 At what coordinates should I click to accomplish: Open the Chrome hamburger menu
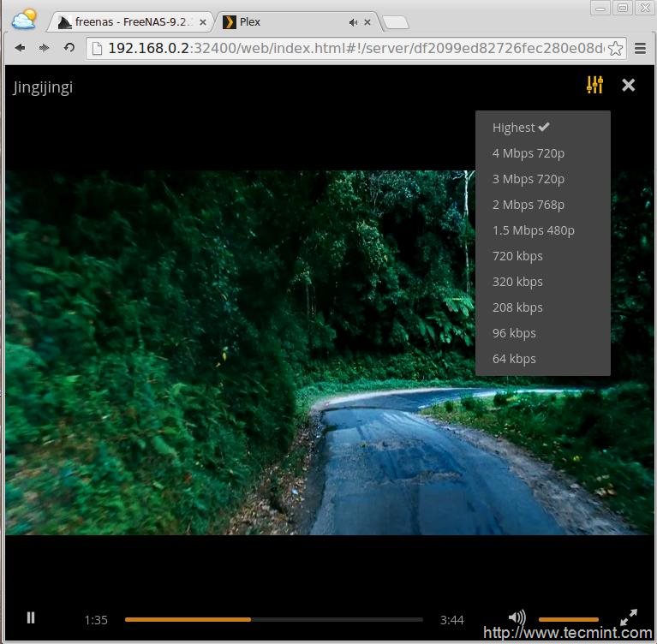[x=640, y=49]
